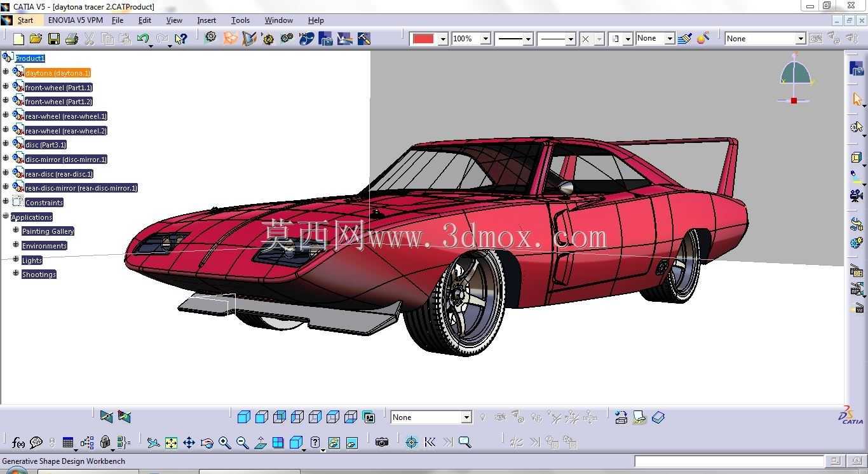The height and width of the screenshot is (474, 868).
Task: Open the Tools menu
Action: click(x=240, y=20)
